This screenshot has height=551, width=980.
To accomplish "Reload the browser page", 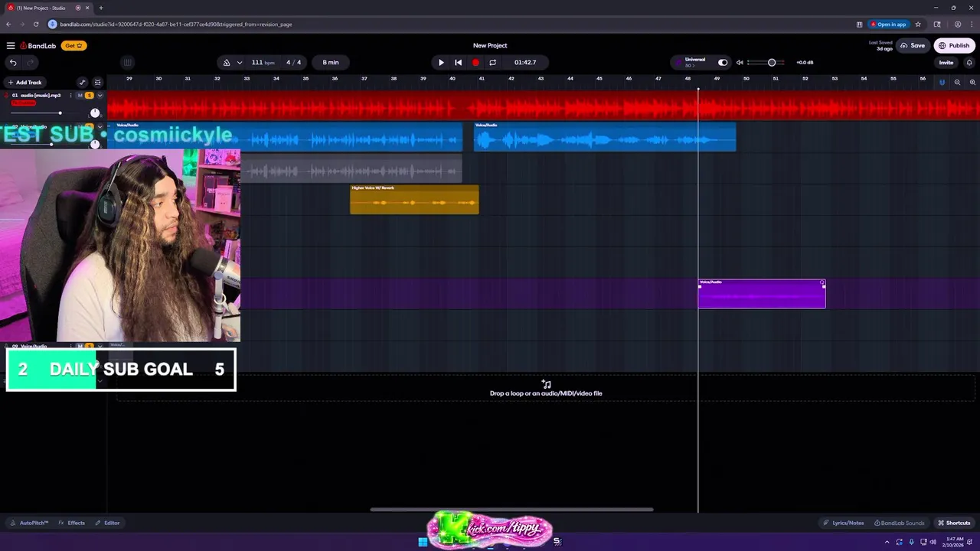I will pyautogui.click(x=36, y=24).
